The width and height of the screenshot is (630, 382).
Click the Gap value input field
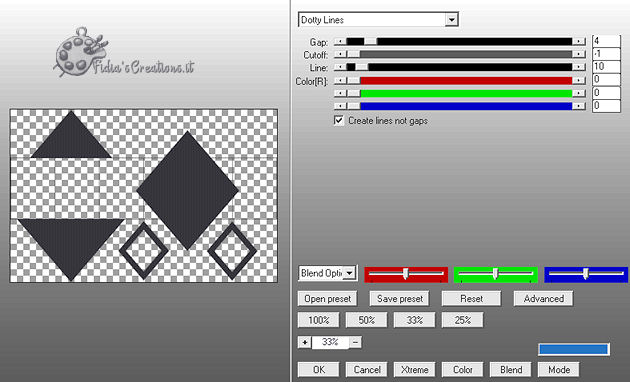[606, 41]
